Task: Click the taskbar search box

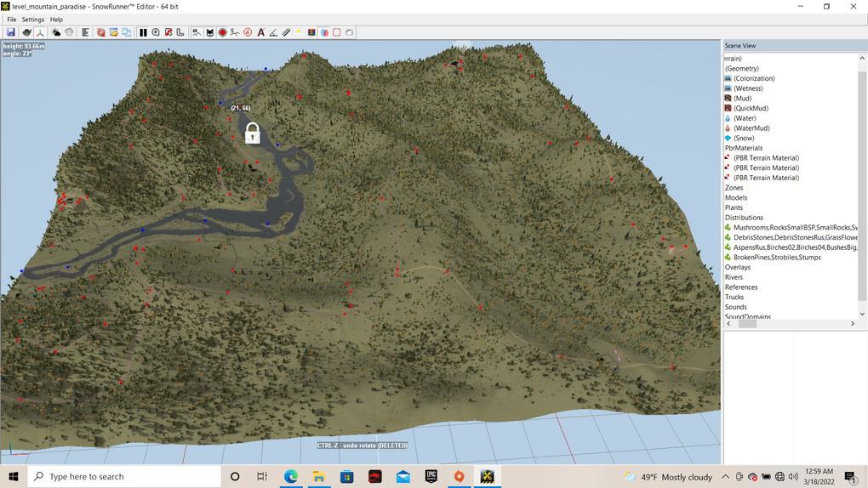Action: (x=124, y=476)
